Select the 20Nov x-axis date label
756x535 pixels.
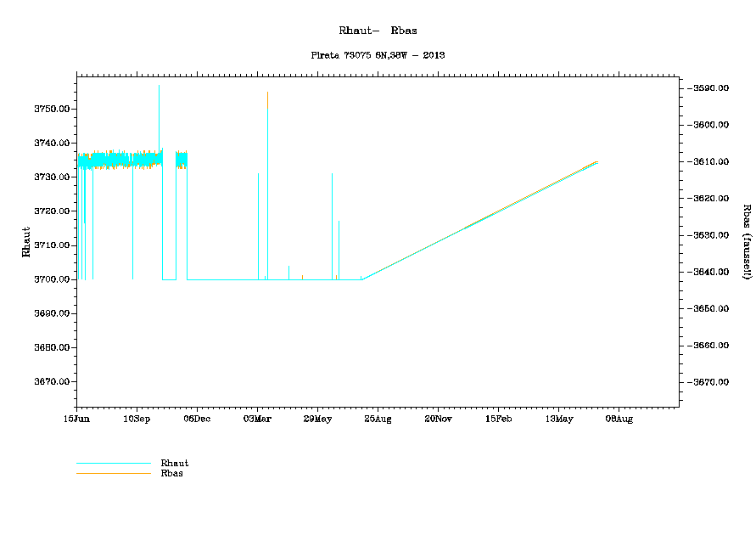(x=438, y=419)
